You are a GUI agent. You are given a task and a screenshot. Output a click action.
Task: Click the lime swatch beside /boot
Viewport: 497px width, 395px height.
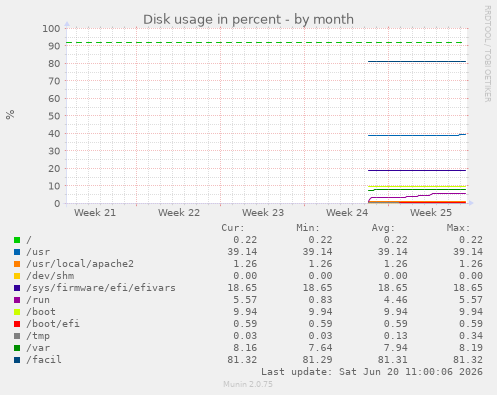[x=17, y=312]
